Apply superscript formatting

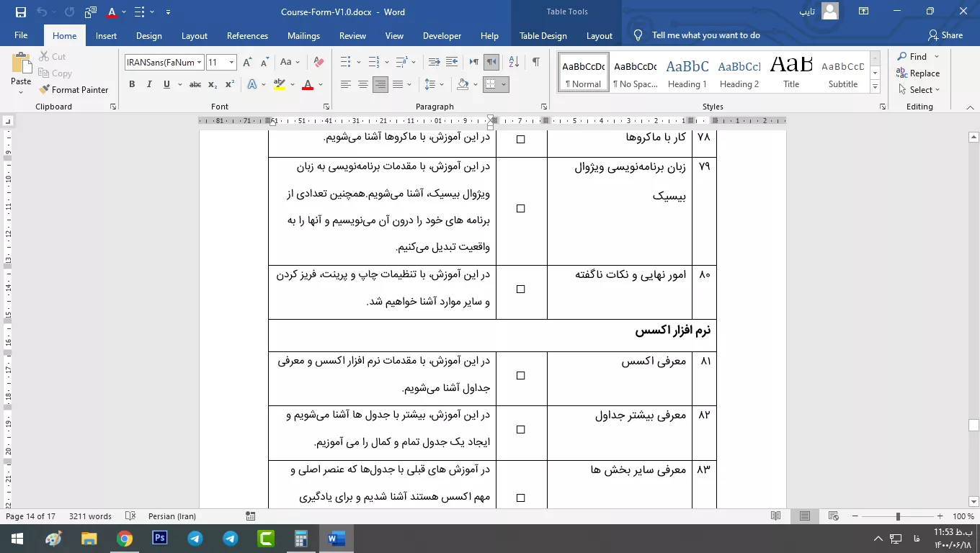tap(230, 84)
